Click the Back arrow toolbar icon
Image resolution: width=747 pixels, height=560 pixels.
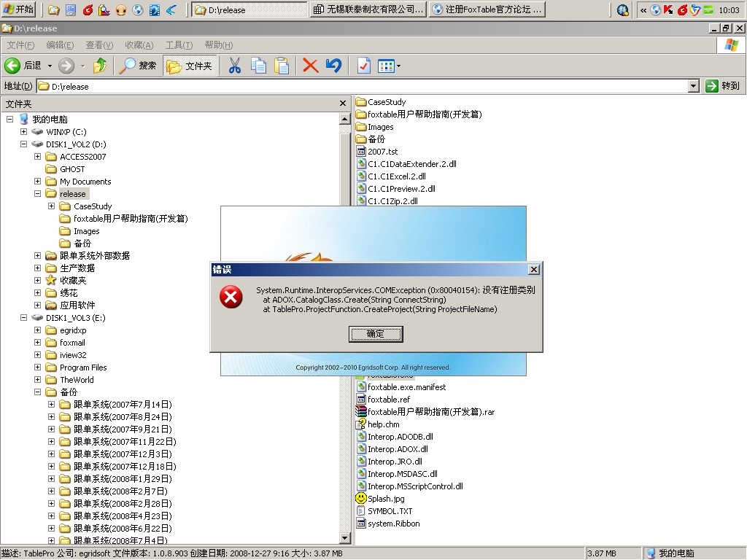click(x=12, y=66)
